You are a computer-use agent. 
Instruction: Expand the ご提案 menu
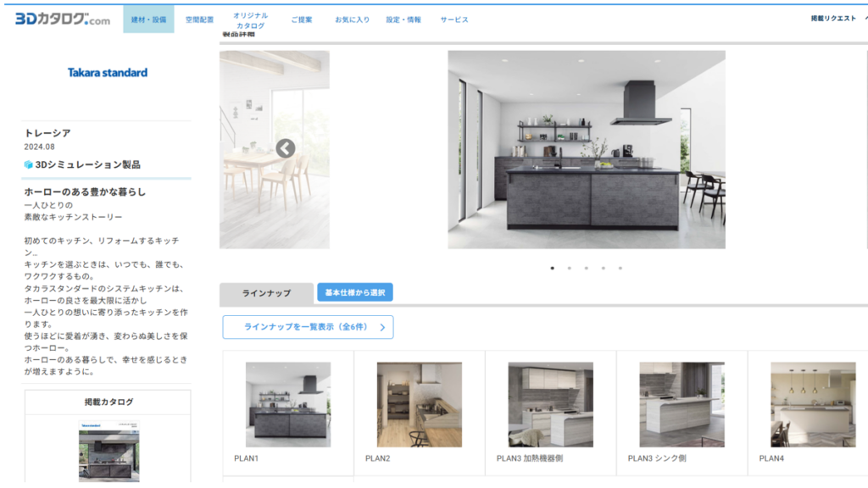coord(301,19)
